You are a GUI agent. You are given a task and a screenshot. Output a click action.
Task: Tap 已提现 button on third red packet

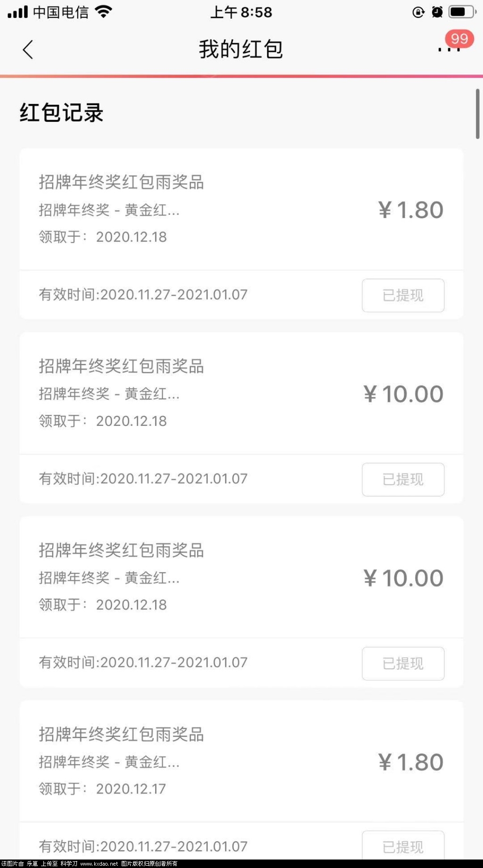403,664
